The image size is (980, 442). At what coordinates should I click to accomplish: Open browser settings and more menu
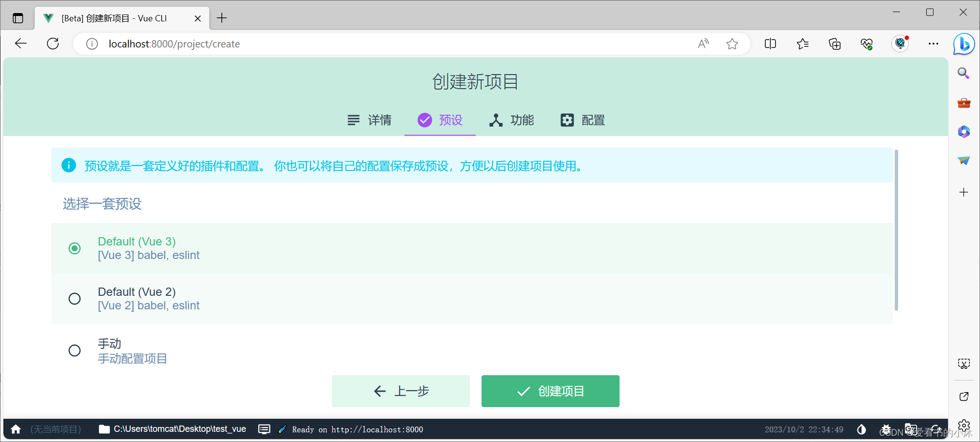click(933, 44)
